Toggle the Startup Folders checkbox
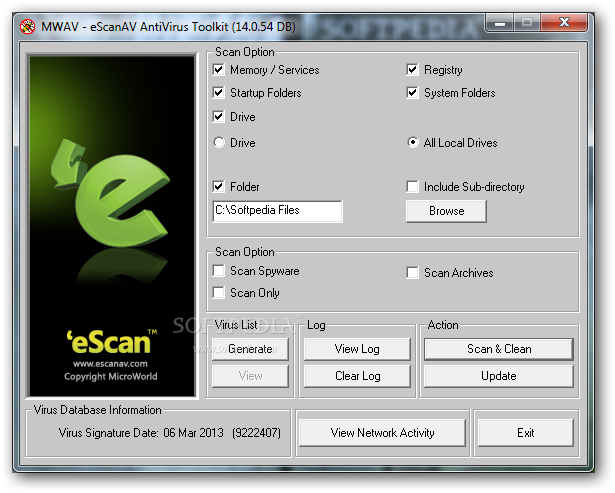This screenshot has height=493, width=615. 218,93
